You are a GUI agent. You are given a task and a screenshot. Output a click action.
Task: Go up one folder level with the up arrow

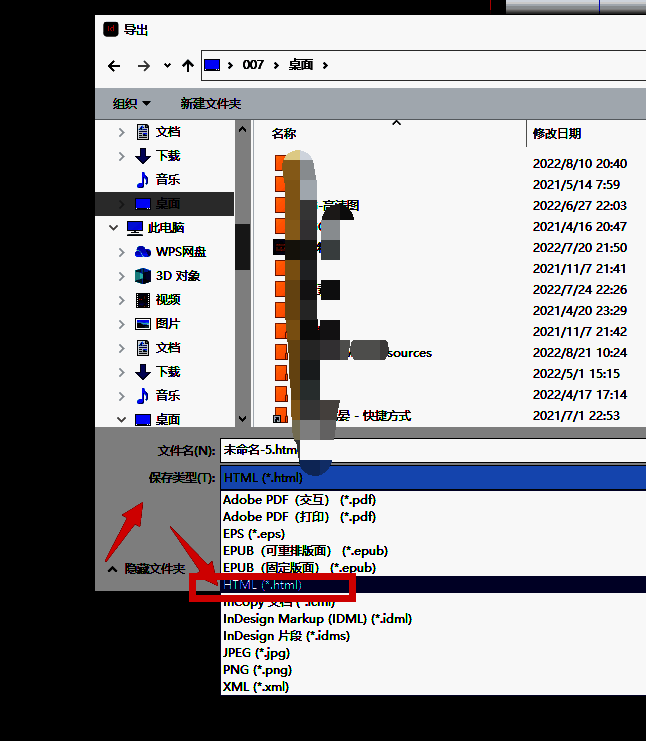coord(188,66)
